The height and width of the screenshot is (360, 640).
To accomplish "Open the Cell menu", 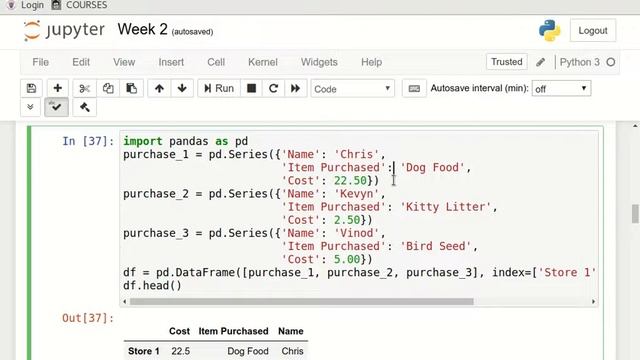I will pyautogui.click(x=216, y=62).
